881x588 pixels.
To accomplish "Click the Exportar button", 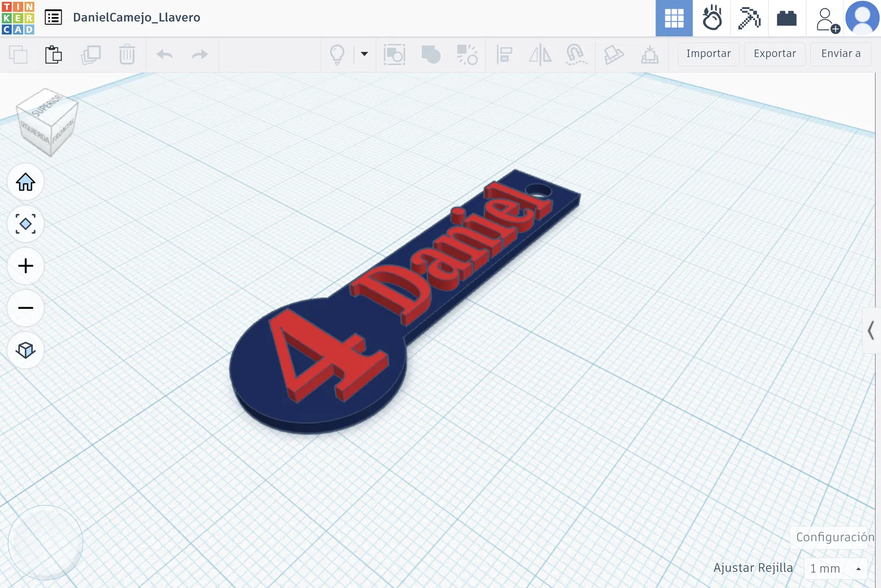I will pyautogui.click(x=775, y=54).
